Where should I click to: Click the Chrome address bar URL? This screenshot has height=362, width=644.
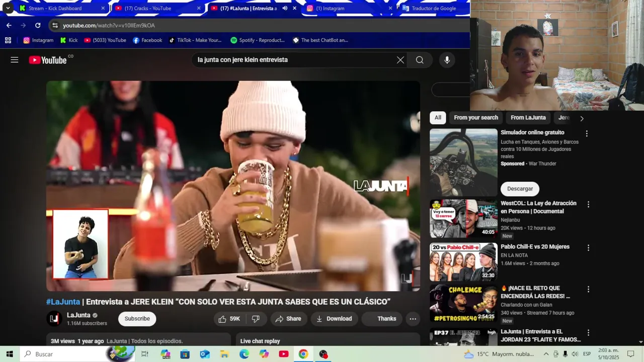109,25
